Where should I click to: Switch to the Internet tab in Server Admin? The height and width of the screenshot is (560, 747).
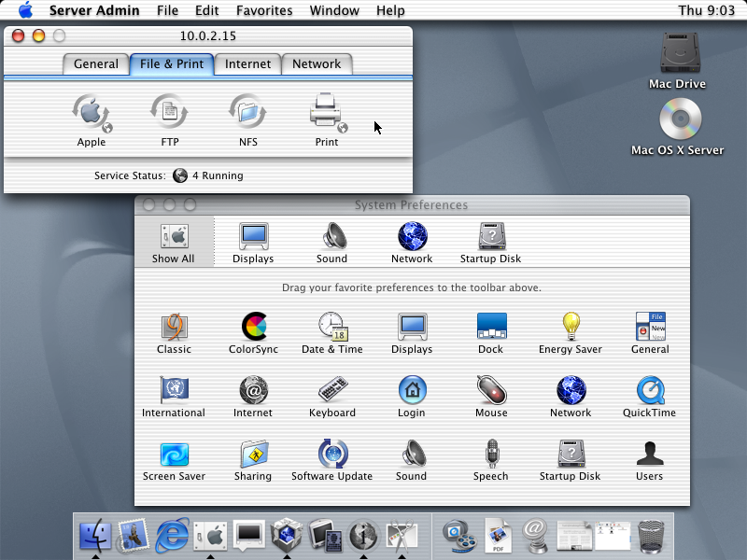[247, 64]
